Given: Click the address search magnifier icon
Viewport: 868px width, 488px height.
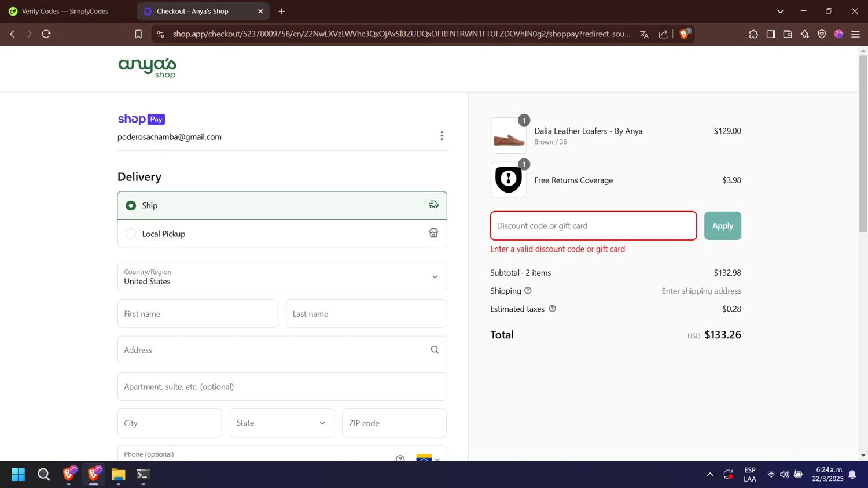Looking at the screenshot, I should point(435,350).
